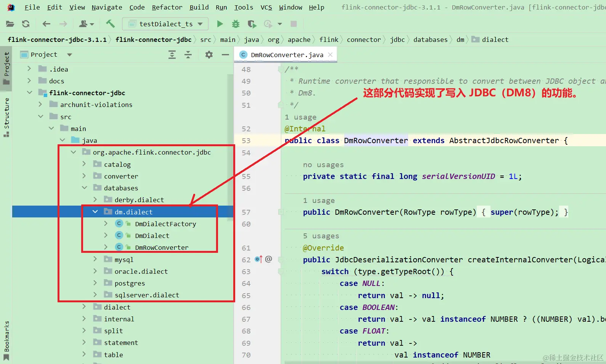Open the Build menu
This screenshot has width=606, height=364.
coord(199,7)
